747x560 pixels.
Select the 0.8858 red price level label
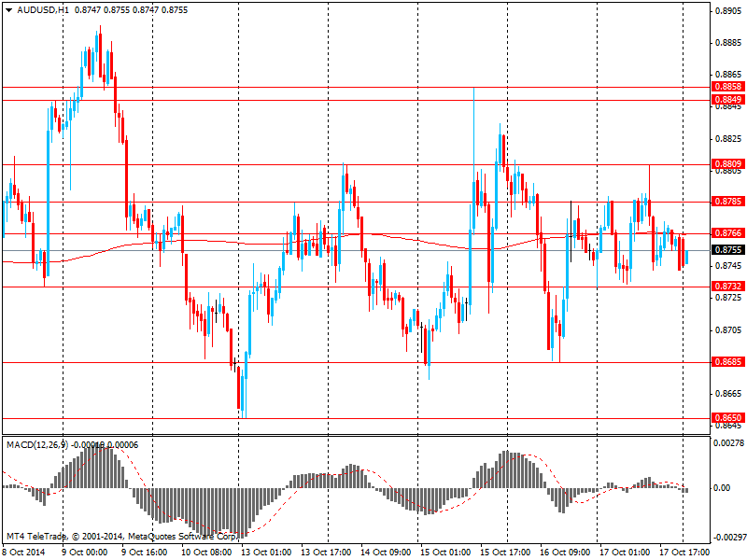pyautogui.click(x=726, y=87)
